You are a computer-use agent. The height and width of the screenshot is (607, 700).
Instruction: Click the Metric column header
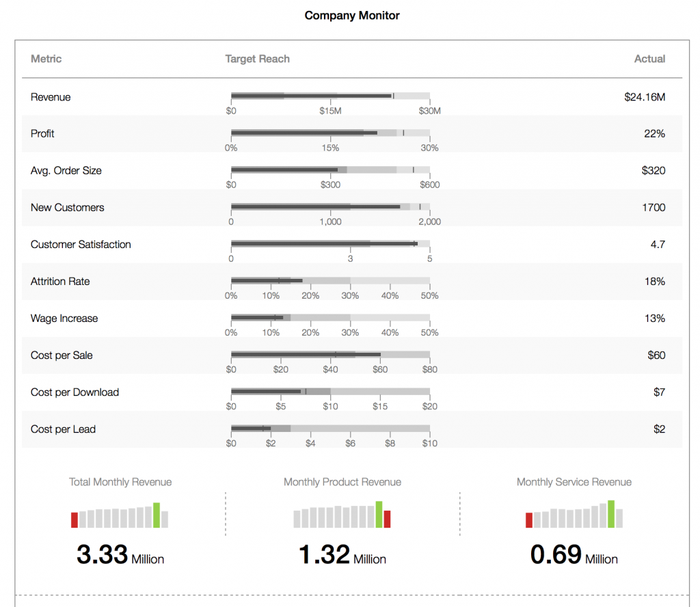point(46,59)
